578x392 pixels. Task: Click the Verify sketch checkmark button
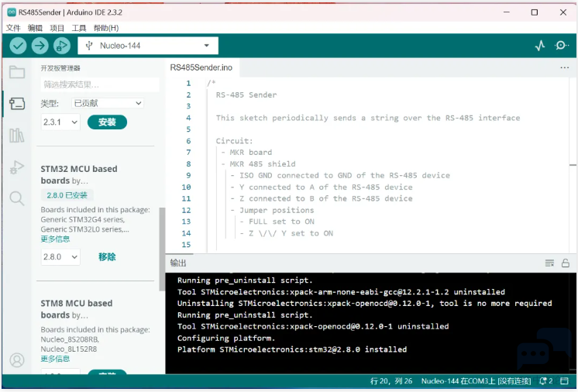18,46
